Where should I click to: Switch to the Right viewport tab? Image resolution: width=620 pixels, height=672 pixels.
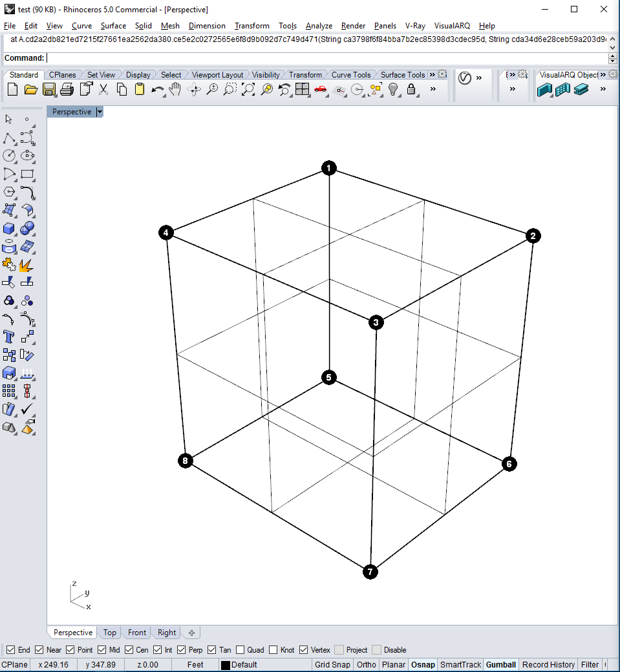pyautogui.click(x=167, y=633)
